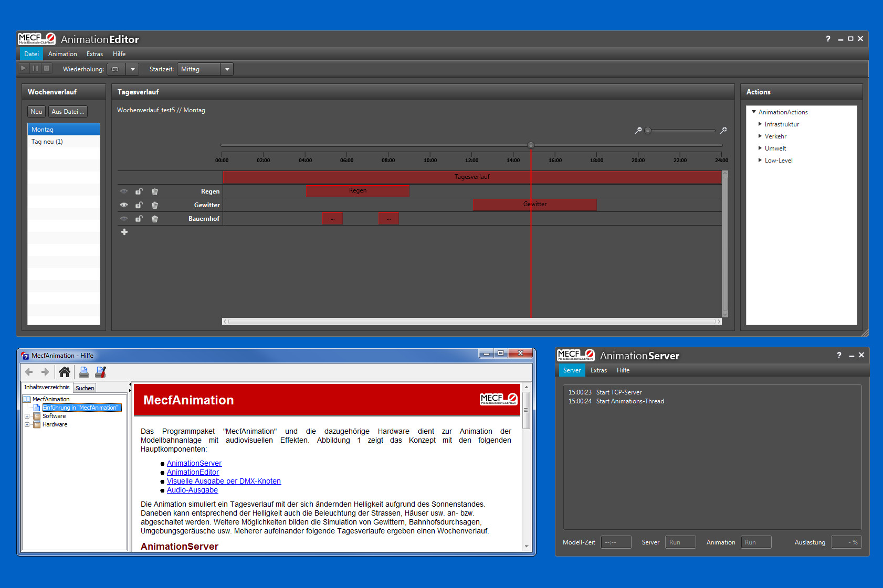Expand the Verkehr node
The image size is (883, 588).
[760, 136]
